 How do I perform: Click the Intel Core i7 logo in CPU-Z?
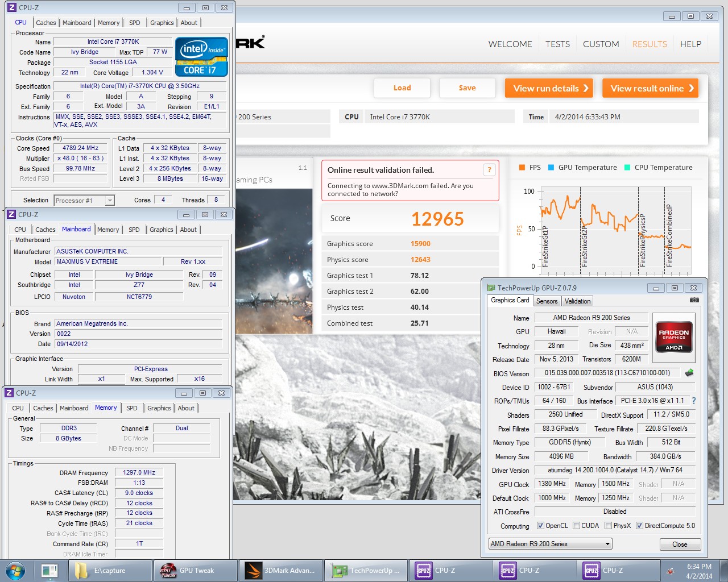[201, 57]
